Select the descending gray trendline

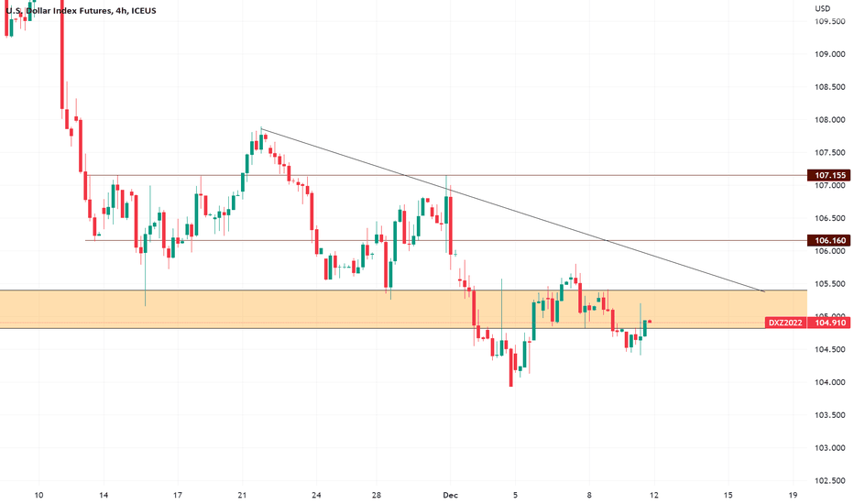tap(512, 211)
